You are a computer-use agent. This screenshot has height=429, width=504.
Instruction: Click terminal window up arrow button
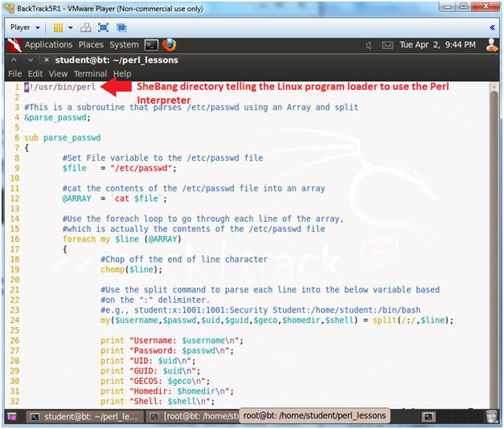point(14,60)
